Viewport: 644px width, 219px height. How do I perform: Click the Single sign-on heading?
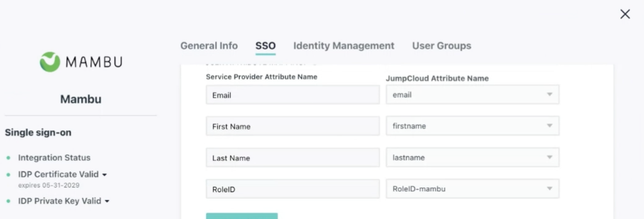[x=38, y=132]
